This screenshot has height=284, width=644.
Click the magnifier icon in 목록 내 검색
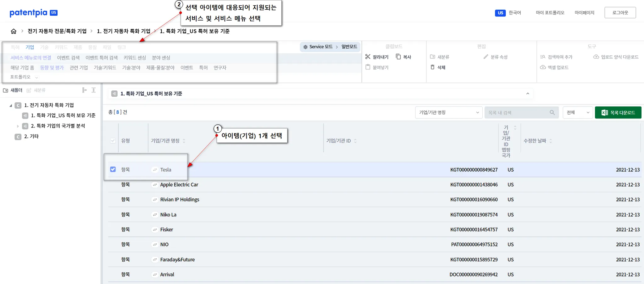[552, 112]
